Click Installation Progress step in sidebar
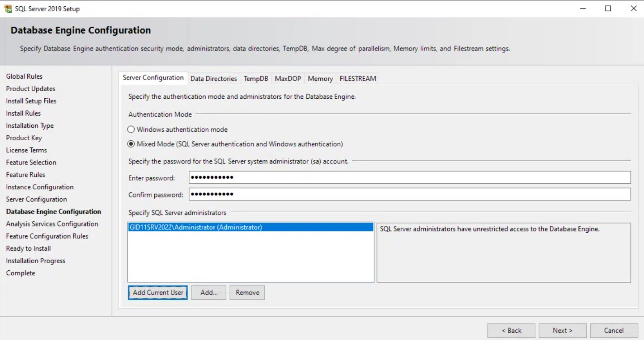644x340 pixels. (36, 261)
